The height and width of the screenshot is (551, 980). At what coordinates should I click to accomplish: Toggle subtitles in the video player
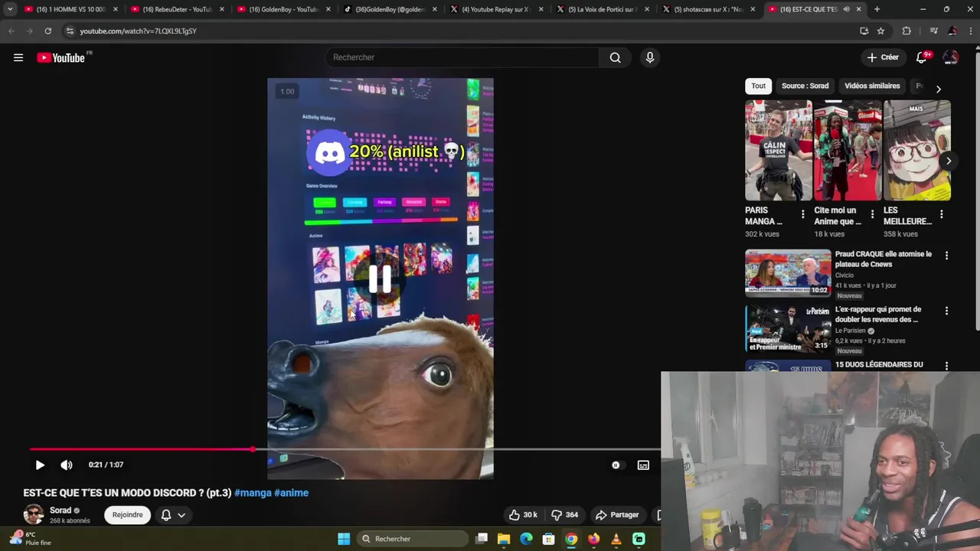click(x=643, y=465)
